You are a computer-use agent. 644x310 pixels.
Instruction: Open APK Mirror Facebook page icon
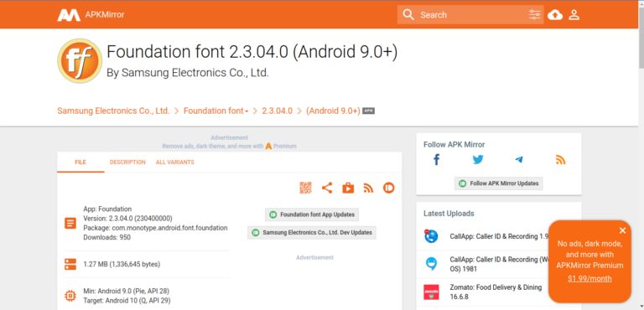437,159
